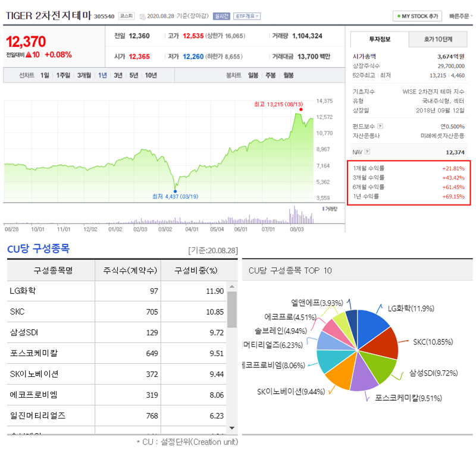Screen dimensions: 476x453
Task: Select the 1일 line chart period
Action: pos(45,75)
